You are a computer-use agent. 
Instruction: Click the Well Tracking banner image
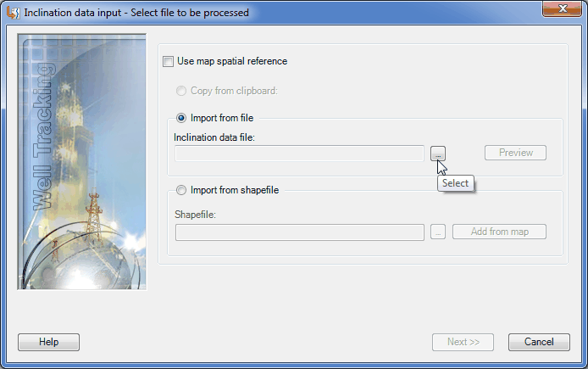tap(81, 162)
